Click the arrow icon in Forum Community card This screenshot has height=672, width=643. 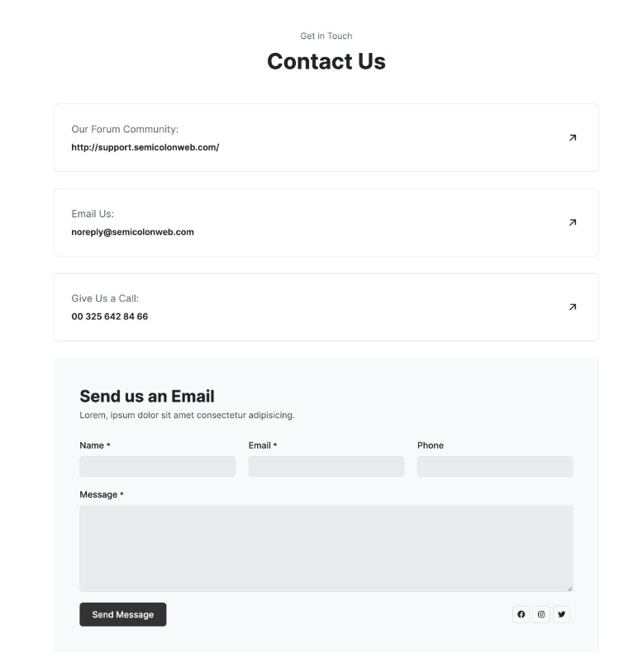pyautogui.click(x=573, y=138)
